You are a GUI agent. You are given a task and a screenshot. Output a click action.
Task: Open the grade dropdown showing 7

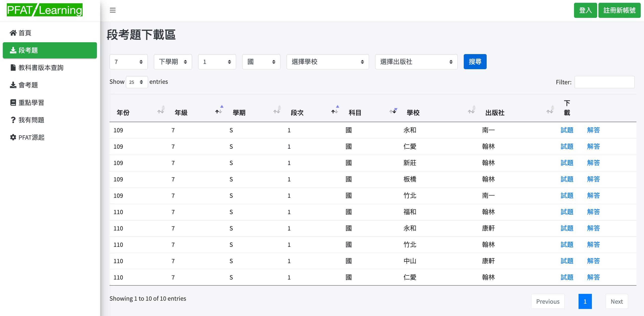pos(129,62)
